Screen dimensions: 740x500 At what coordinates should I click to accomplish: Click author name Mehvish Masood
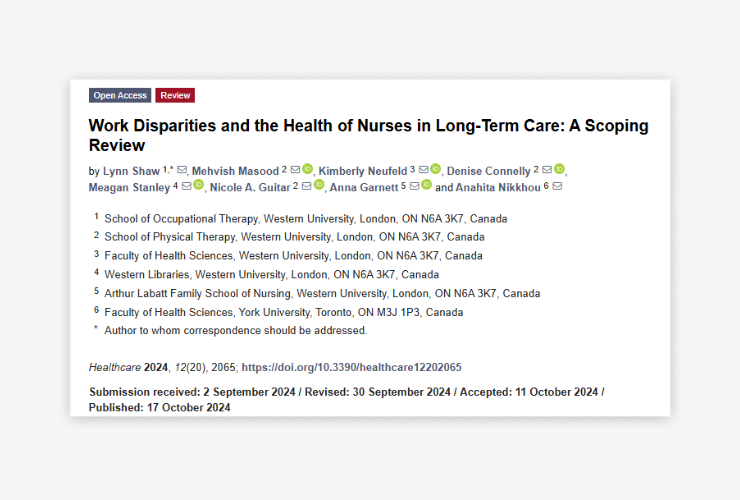(x=235, y=171)
